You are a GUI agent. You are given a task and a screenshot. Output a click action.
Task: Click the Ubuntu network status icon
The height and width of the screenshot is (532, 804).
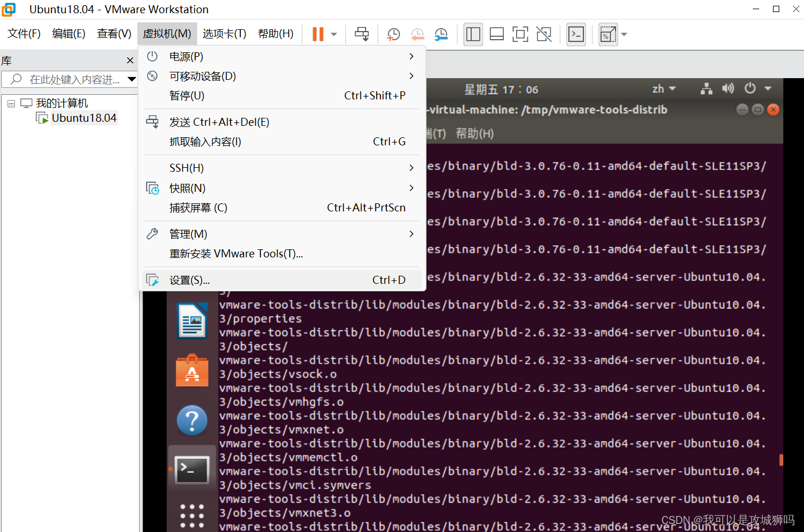pos(706,89)
